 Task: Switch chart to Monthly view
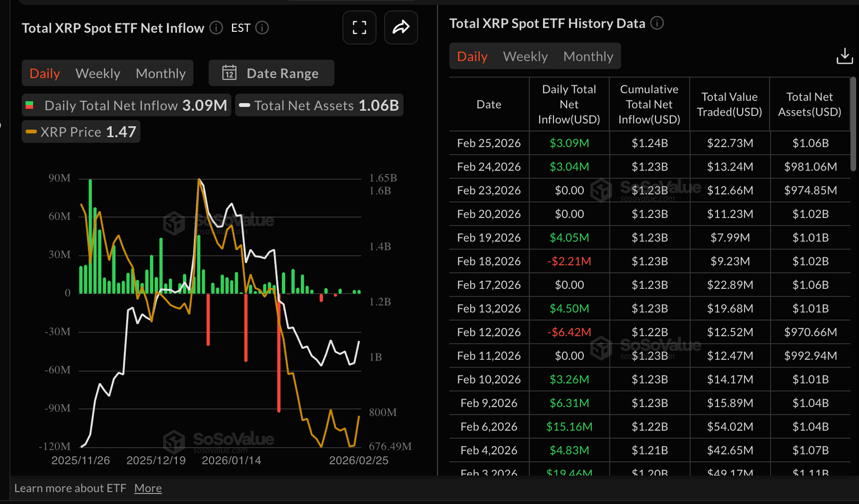click(161, 73)
